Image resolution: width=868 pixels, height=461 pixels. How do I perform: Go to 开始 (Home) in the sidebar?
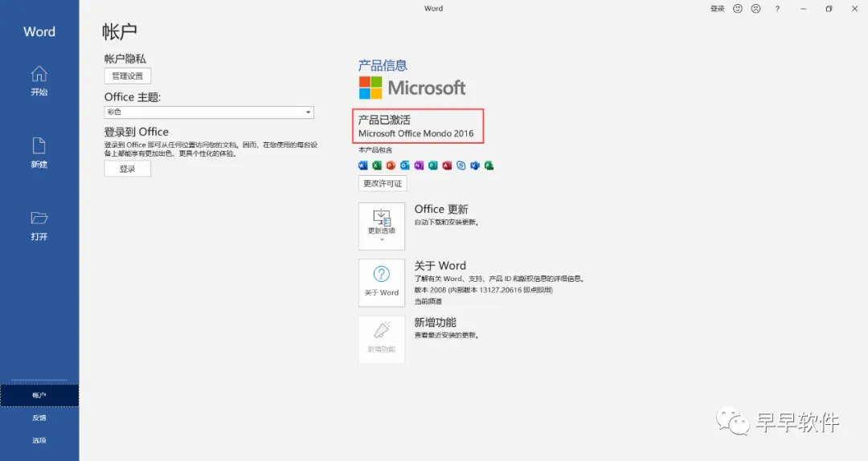39,81
